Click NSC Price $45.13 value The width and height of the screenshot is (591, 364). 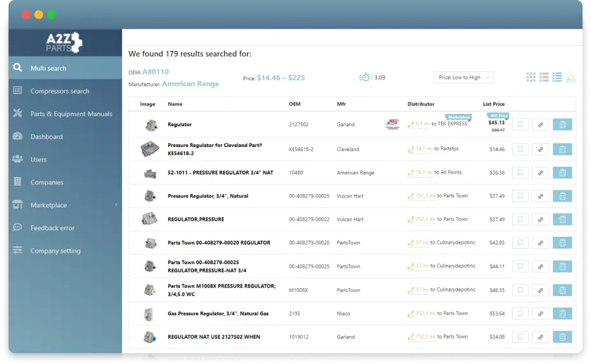click(496, 123)
